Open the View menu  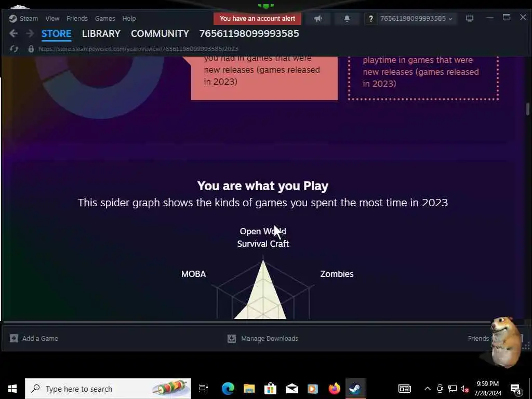[x=52, y=18]
